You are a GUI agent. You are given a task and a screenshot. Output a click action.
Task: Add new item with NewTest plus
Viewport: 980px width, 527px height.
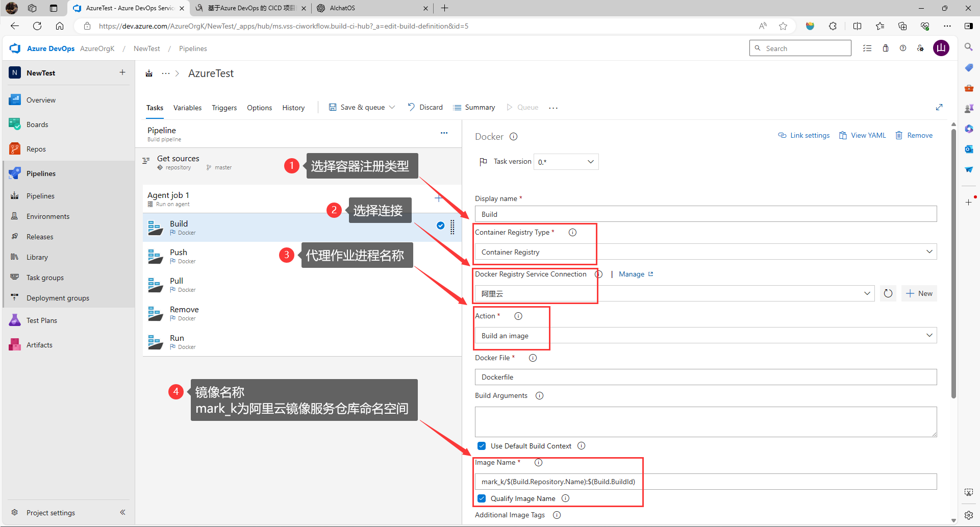click(x=122, y=72)
